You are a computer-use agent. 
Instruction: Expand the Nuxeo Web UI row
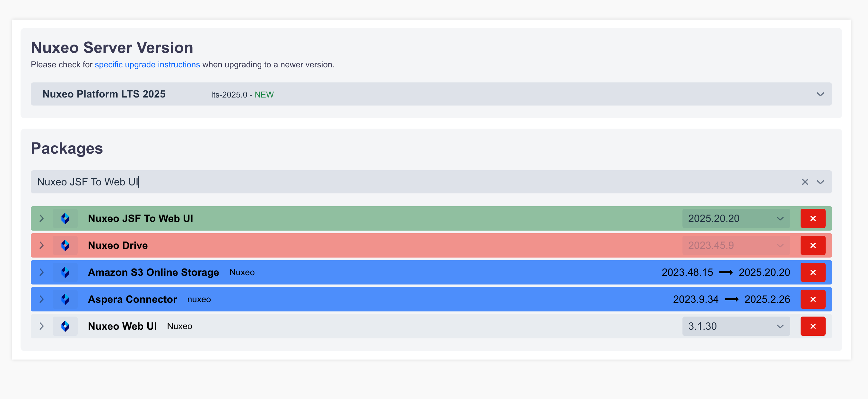point(41,326)
